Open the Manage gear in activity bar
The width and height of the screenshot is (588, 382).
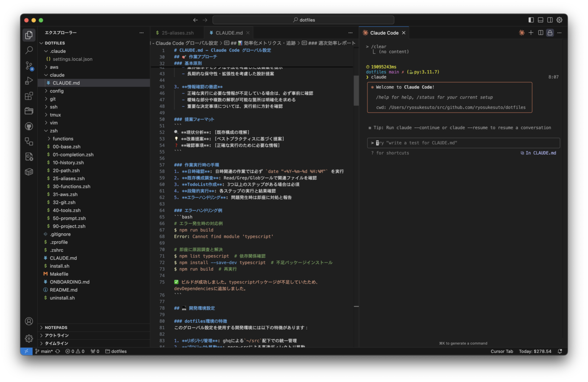tap(29, 338)
